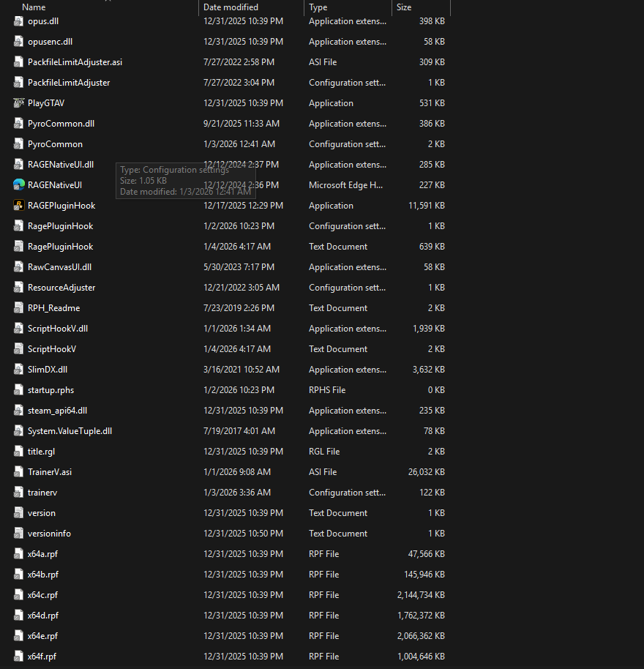Click the RPH_Readme text document icon
644x669 pixels.
[x=18, y=307]
